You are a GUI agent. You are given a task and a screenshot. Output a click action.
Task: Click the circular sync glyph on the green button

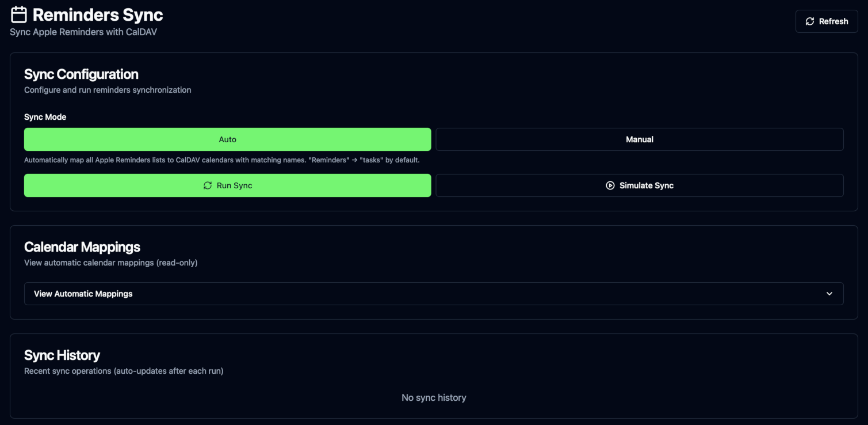click(208, 185)
